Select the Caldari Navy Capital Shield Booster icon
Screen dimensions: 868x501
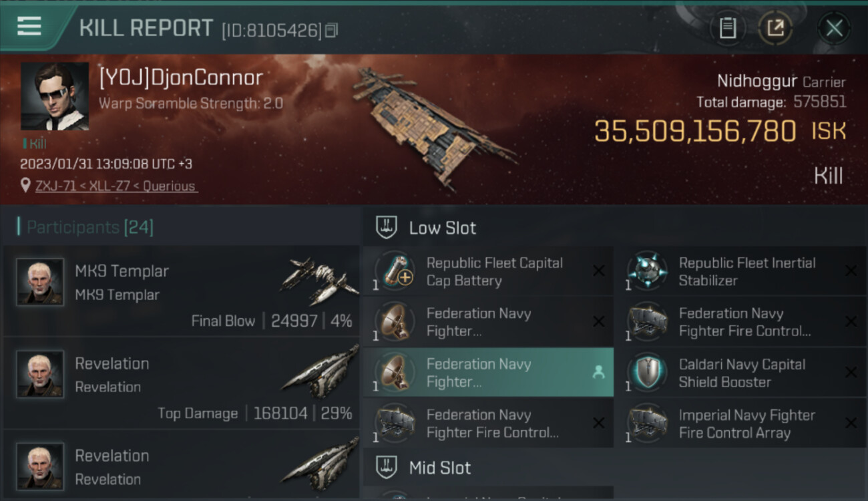pyautogui.click(x=647, y=373)
